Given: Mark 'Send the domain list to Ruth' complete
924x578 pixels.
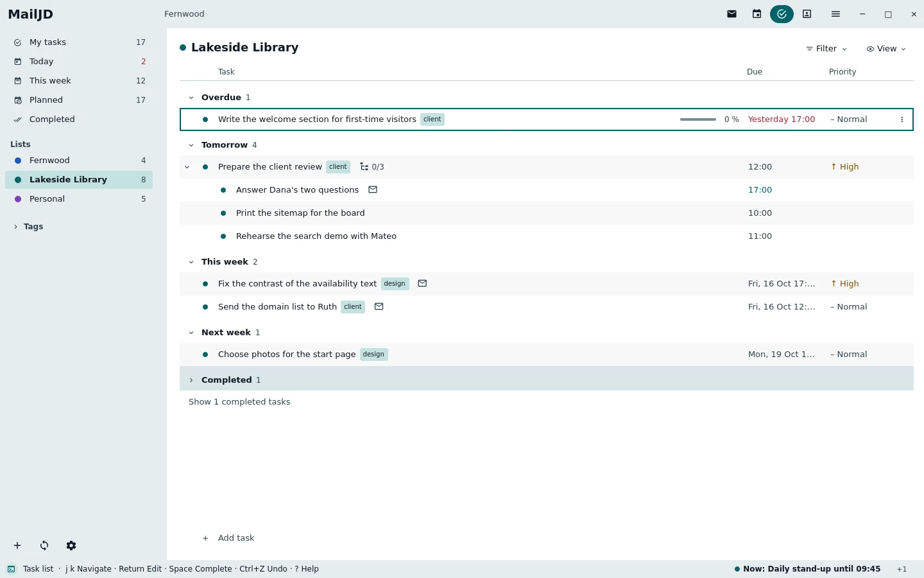Looking at the screenshot, I should tap(205, 307).
